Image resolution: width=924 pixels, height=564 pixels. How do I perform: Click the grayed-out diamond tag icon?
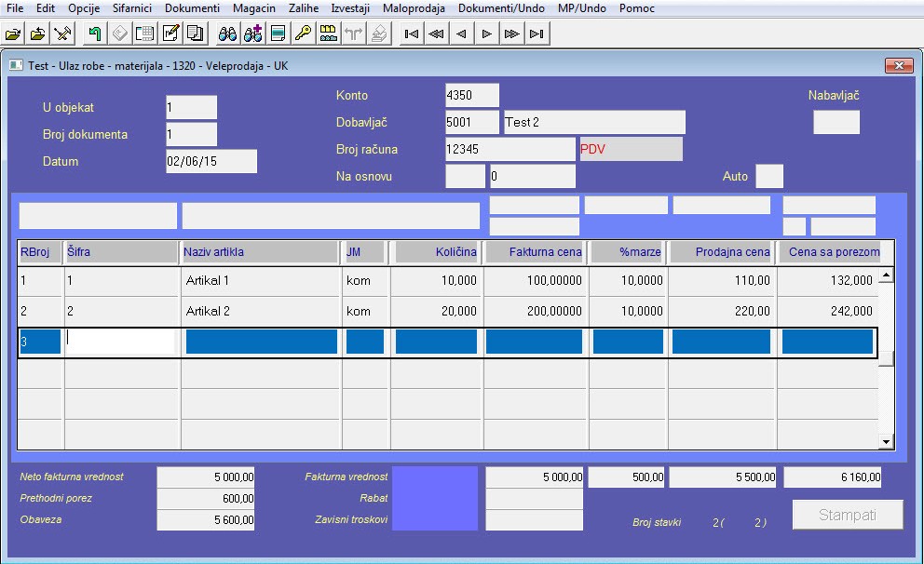pos(119,34)
